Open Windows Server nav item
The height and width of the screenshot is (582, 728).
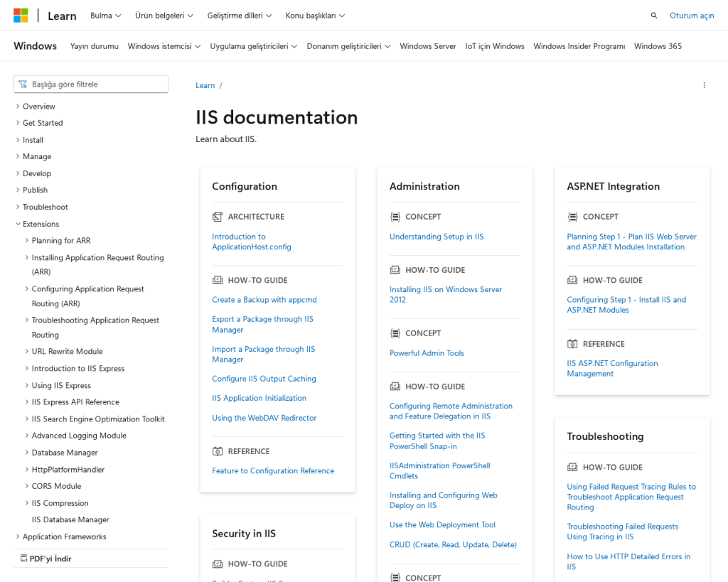pos(427,46)
